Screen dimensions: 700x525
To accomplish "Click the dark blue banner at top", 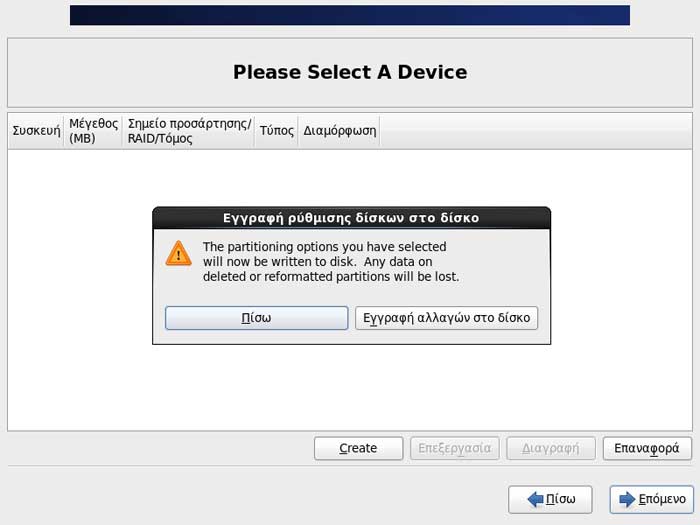I will click(x=350, y=15).
